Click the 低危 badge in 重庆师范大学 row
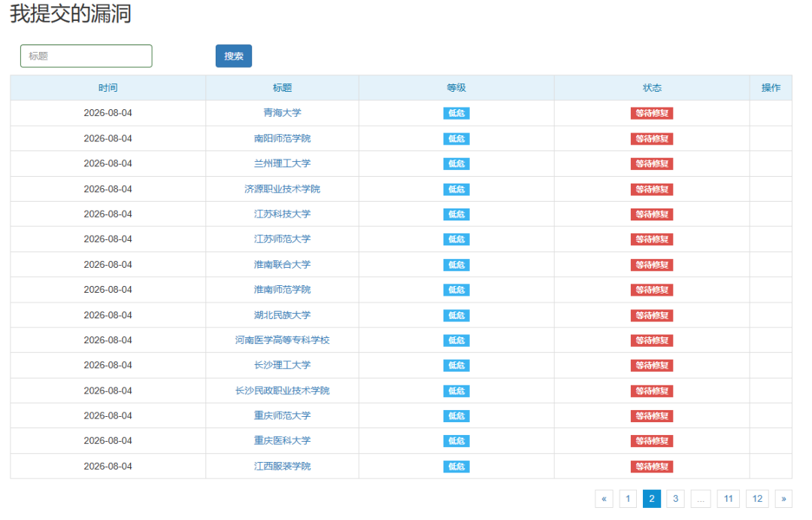This screenshot has width=812, height=520. click(x=456, y=416)
